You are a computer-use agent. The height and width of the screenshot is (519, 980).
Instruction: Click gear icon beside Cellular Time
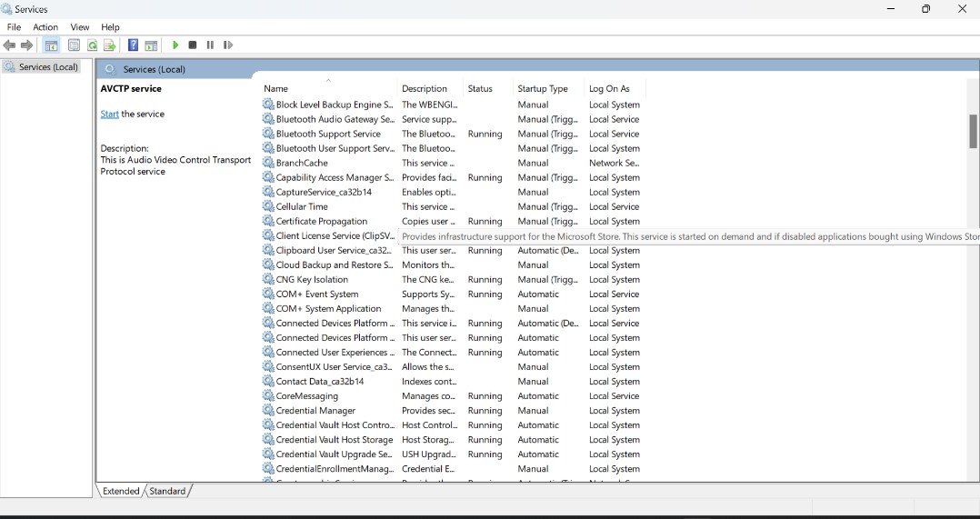coord(268,206)
